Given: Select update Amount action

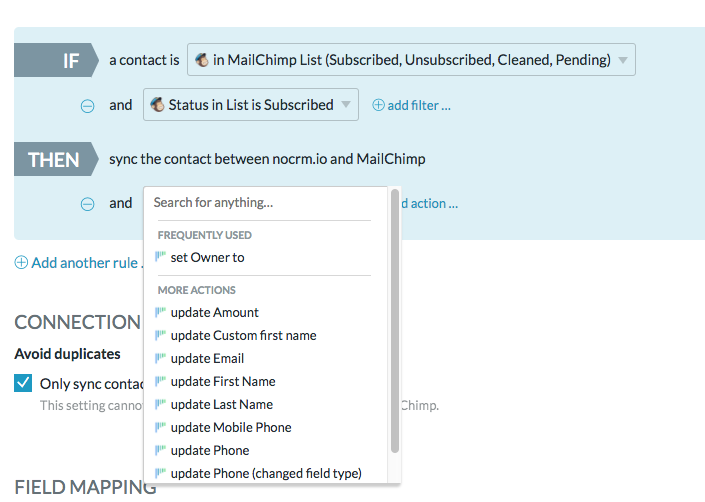Looking at the screenshot, I should 214,312.
